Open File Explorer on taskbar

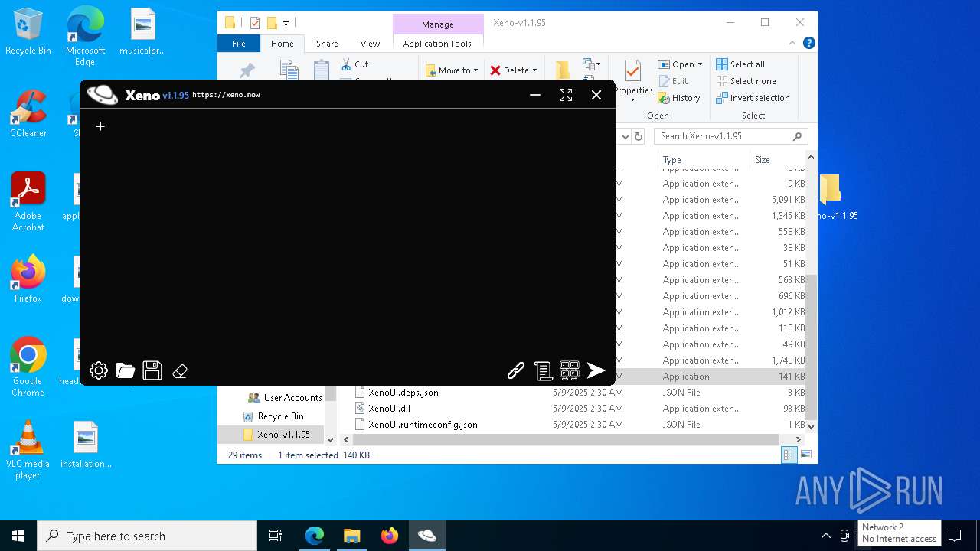pos(351,536)
